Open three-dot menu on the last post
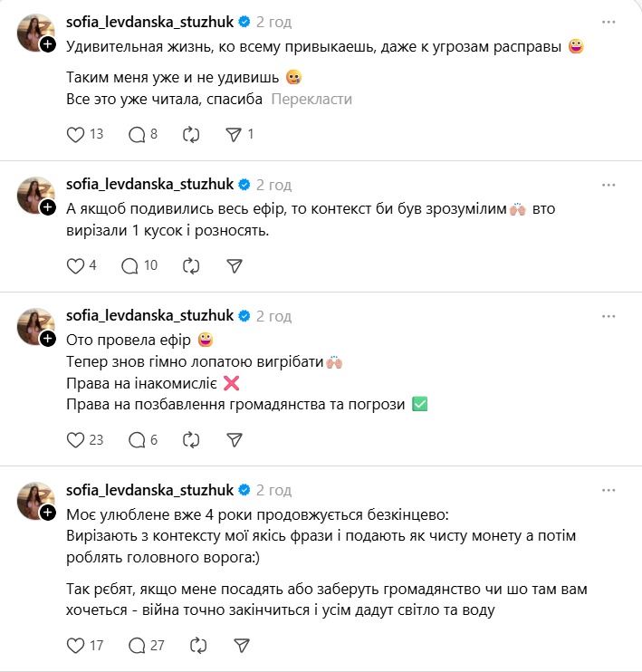 tap(610, 490)
